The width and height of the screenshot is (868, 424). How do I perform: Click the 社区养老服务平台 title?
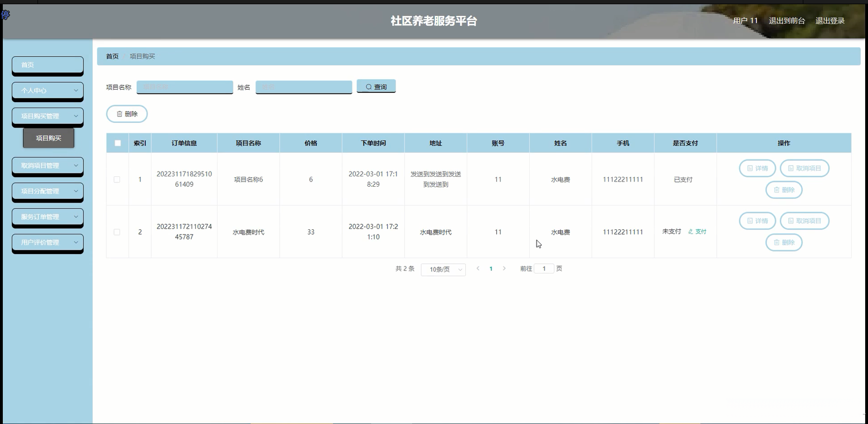(434, 21)
